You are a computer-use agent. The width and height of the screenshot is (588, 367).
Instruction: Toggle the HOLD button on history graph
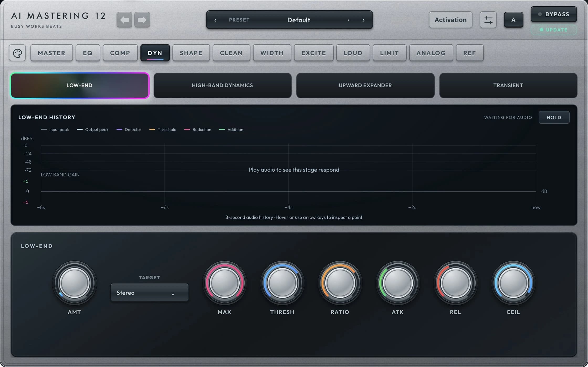tap(554, 117)
